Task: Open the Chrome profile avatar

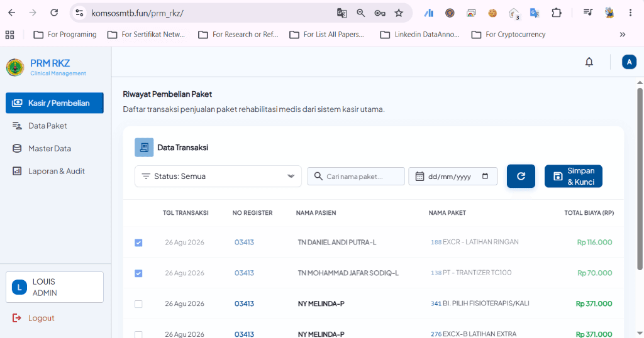Action: (x=609, y=13)
